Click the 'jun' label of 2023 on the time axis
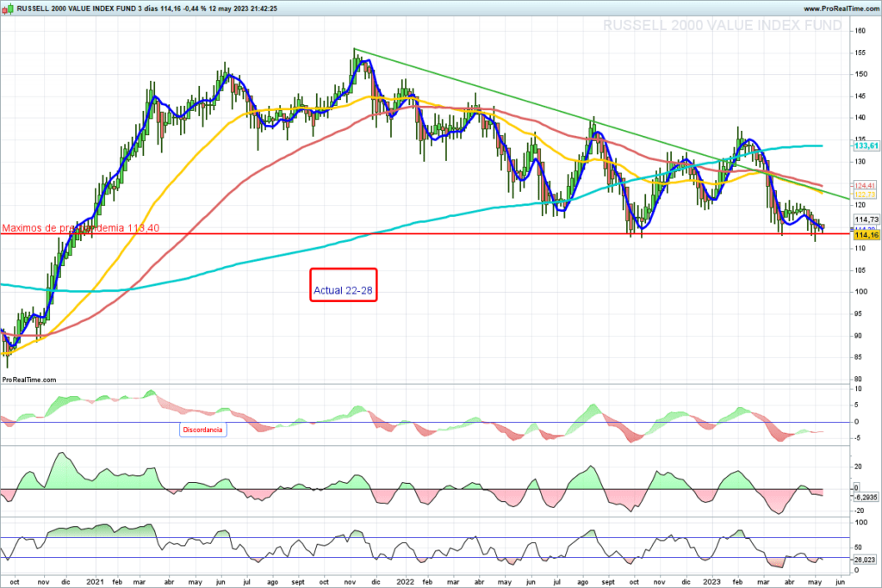The image size is (882, 588). [x=841, y=582]
